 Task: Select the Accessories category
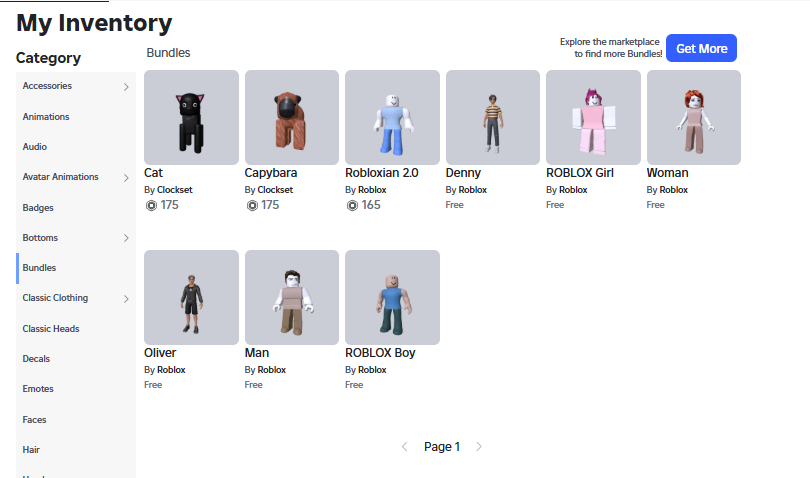point(76,86)
